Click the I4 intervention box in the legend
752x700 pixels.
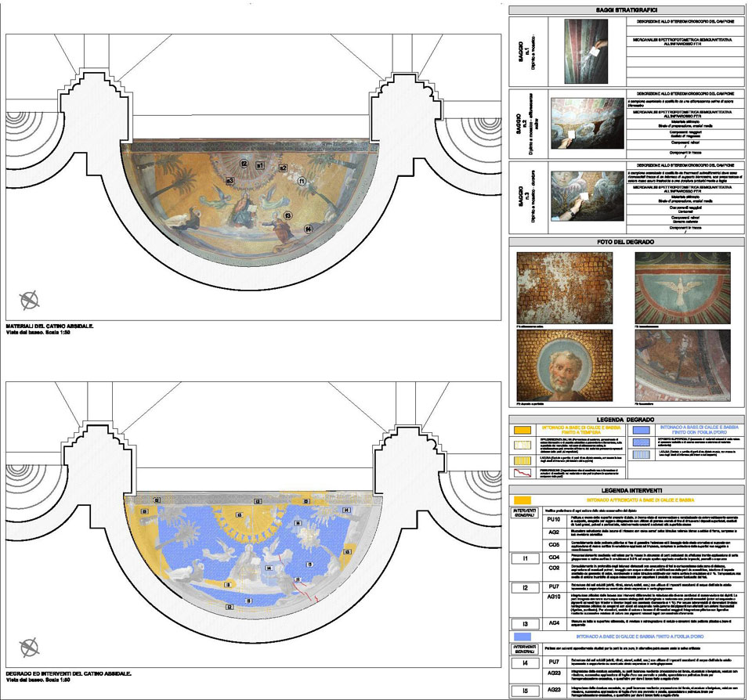[x=525, y=663]
